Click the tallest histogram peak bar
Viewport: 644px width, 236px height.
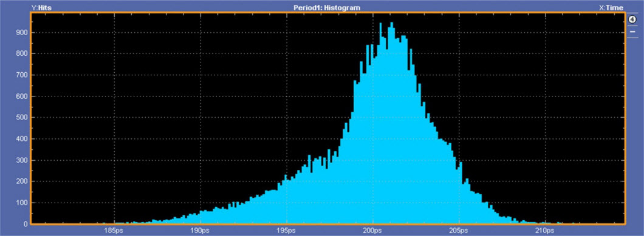pos(391,123)
